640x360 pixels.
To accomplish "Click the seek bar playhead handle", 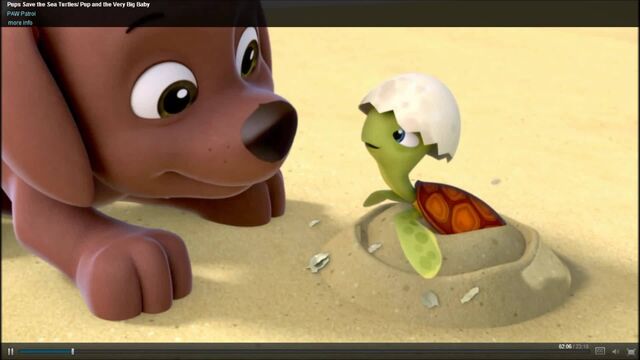I will [x=73, y=351].
